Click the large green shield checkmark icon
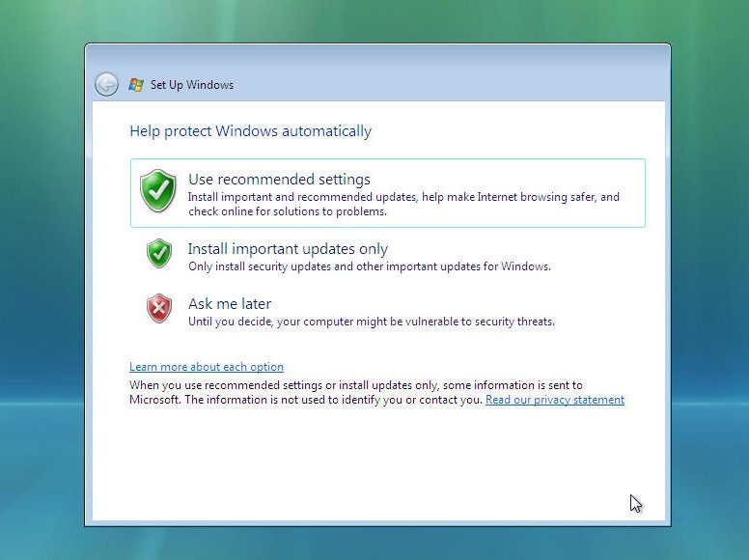749x560 pixels. coord(158,190)
